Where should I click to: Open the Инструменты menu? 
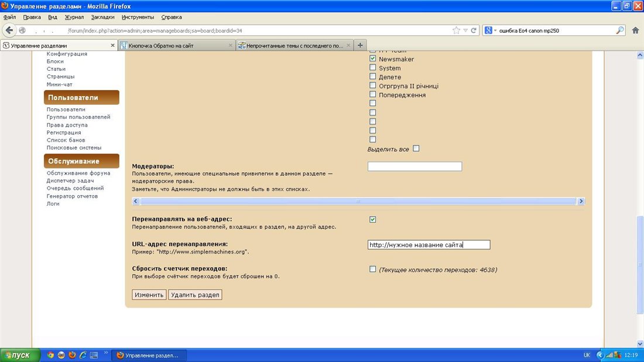click(x=138, y=17)
